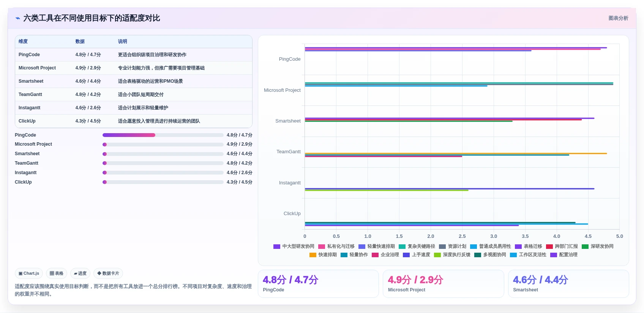Image resolution: width=644 pixels, height=313 pixels.
Task: Click the PingCode label on the chart axis
Action: click(x=290, y=59)
